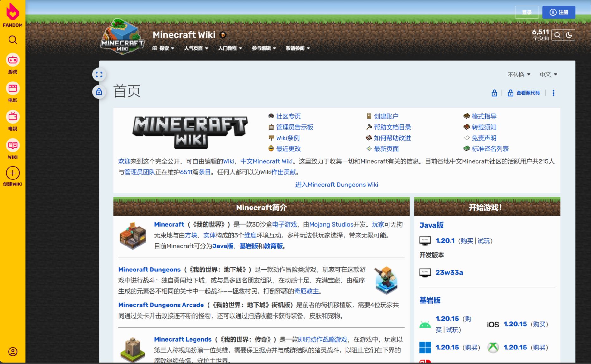Expand the 参与编辑 navigation dropdown
This screenshot has width=591, height=364.
(264, 48)
